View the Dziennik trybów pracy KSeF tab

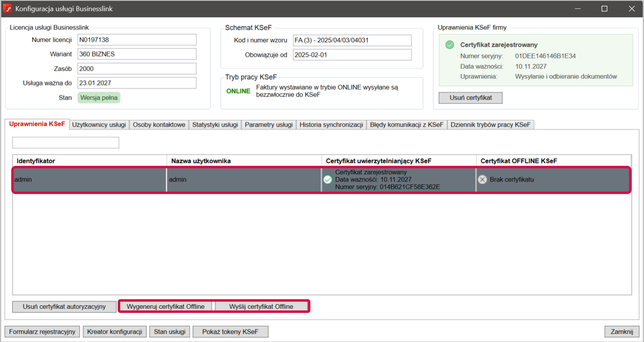(490, 125)
